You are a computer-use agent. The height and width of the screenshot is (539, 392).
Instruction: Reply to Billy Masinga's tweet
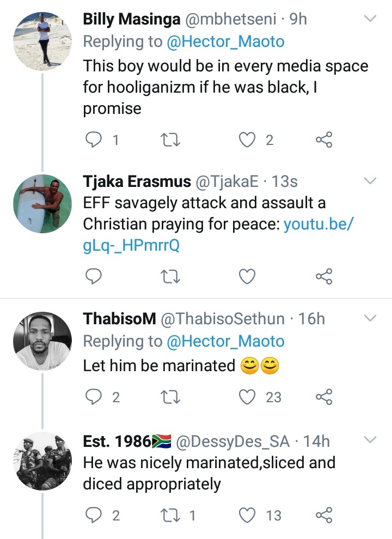pos(93,140)
